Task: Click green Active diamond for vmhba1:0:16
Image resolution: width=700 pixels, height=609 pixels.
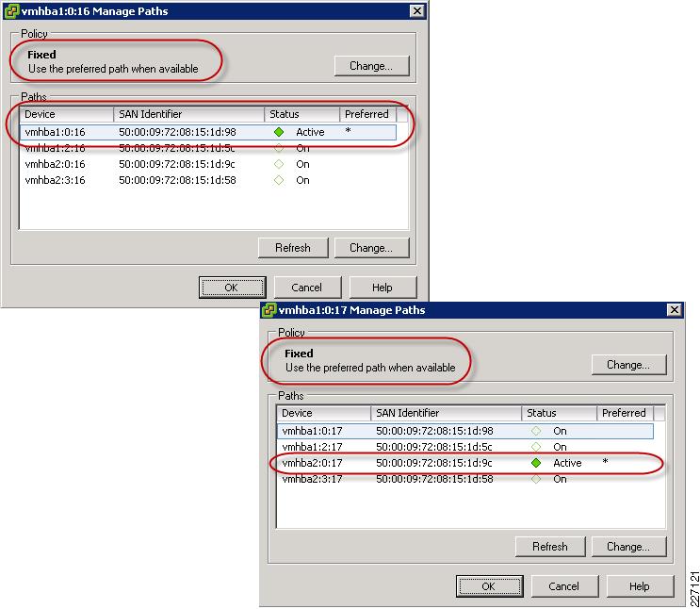Action: (279, 132)
